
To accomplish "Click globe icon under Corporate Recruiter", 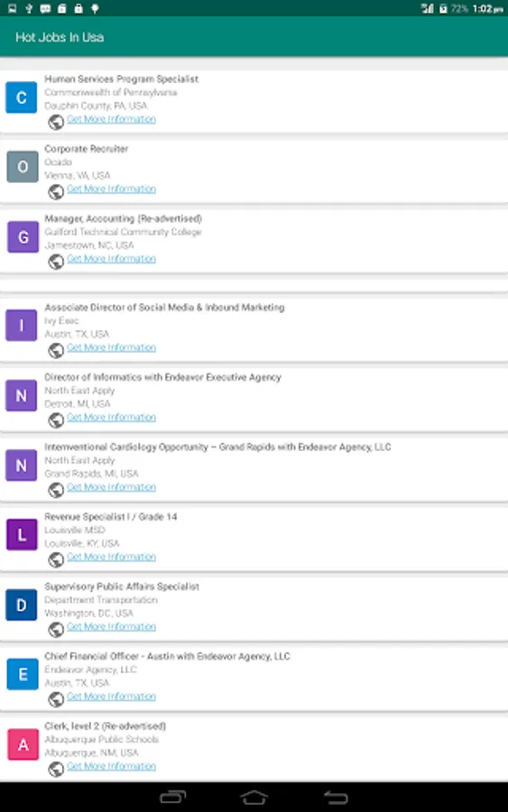I will click(56, 191).
